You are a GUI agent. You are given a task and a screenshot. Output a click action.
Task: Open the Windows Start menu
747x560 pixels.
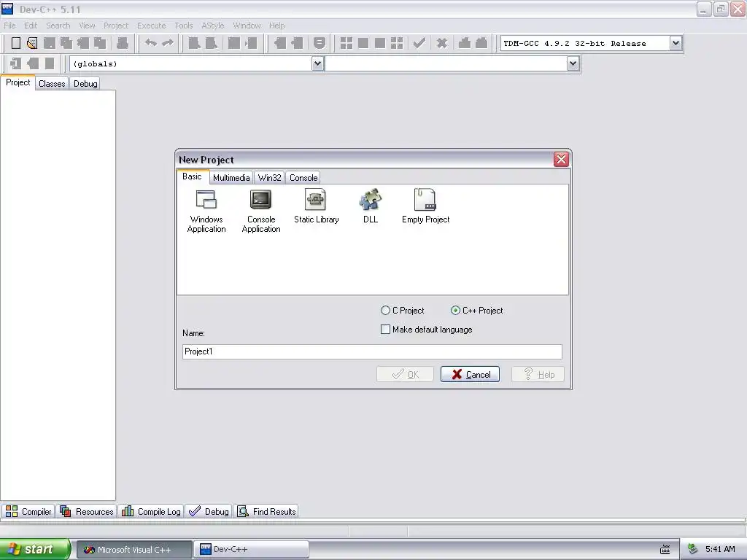pyautogui.click(x=34, y=550)
